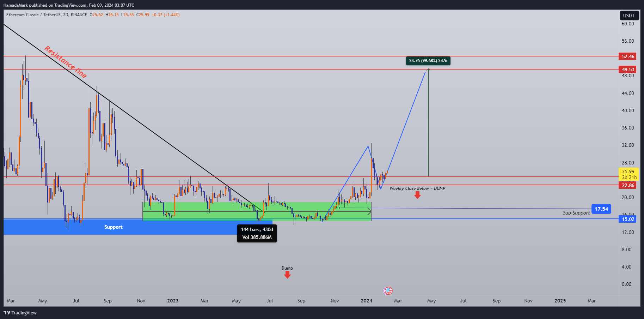Click the open value O25.62
644x319 pixels.
(96, 15)
